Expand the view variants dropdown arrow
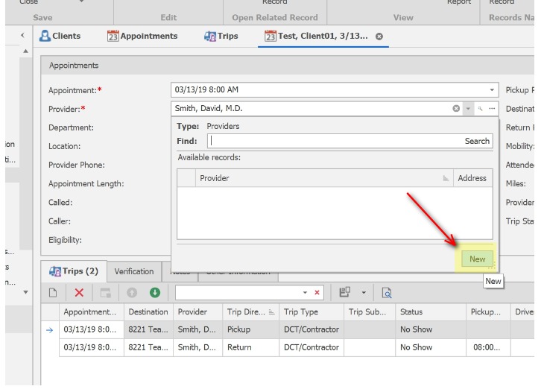 click(x=364, y=293)
